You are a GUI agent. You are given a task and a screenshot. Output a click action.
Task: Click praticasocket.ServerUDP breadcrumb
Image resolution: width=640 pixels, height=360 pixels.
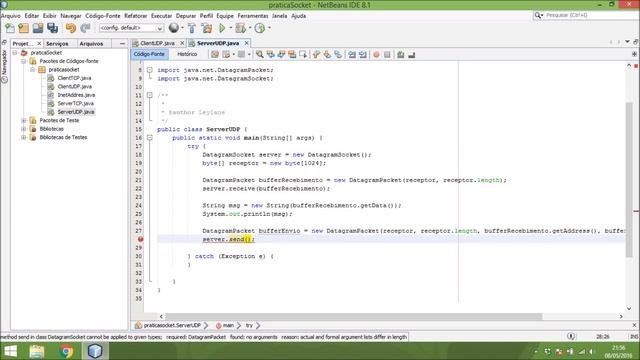[172, 325]
